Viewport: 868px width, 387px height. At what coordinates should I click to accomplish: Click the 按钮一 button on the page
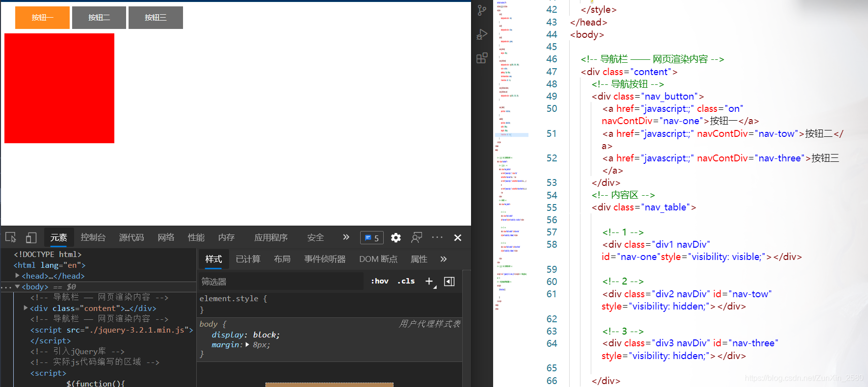point(43,18)
